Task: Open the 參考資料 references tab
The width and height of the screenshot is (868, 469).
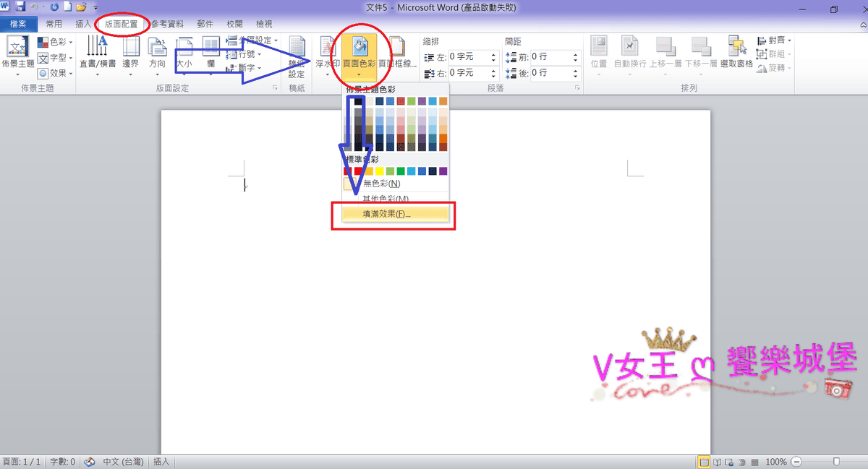Action: click(x=169, y=24)
